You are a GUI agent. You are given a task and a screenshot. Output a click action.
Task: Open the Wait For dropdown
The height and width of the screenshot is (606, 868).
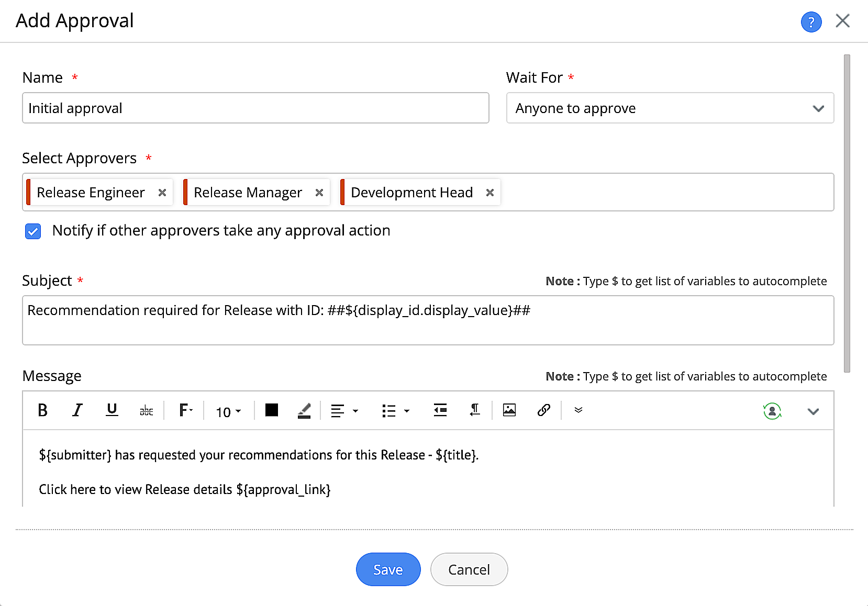(x=818, y=108)
